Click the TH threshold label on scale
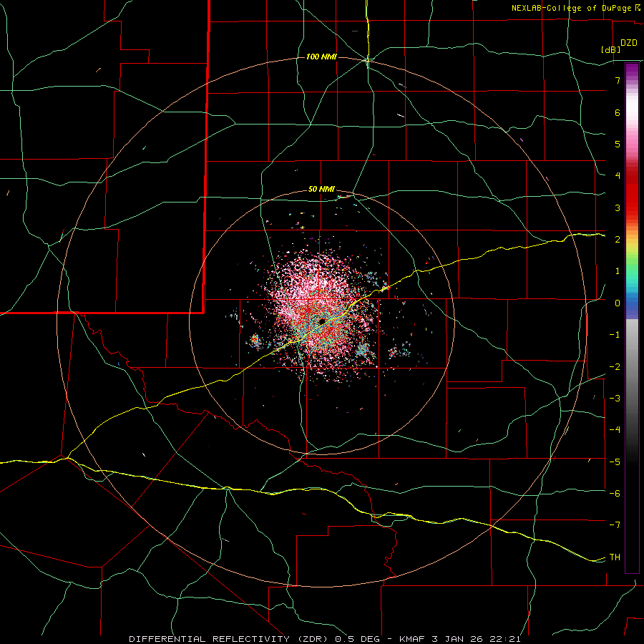 [x=615, y=557]
